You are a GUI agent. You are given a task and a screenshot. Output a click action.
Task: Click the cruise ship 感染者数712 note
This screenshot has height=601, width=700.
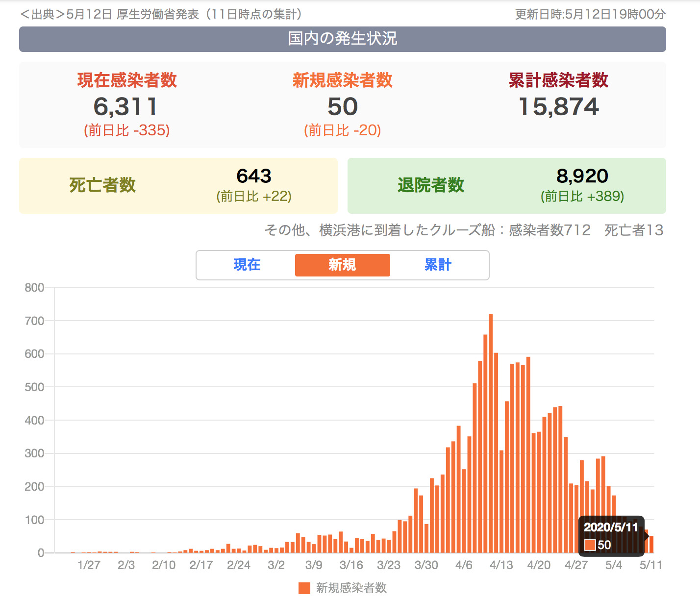coord(550,230)
